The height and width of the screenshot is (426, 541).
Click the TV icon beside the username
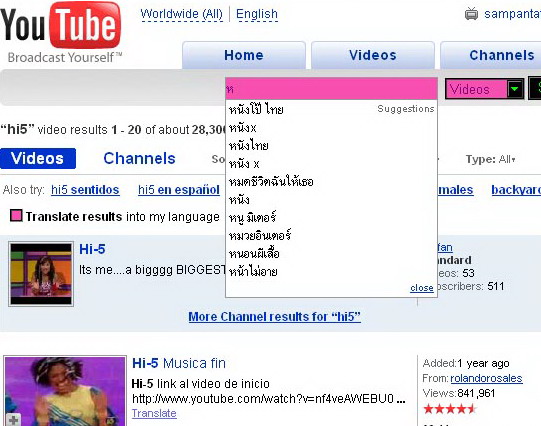(471, 14)
